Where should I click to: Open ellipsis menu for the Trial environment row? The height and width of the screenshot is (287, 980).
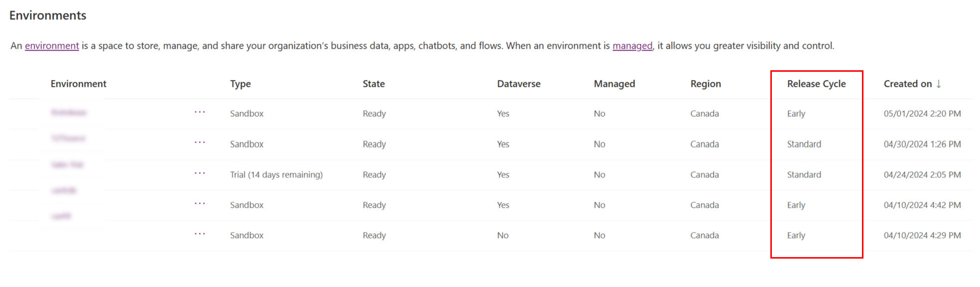point(200,173)
